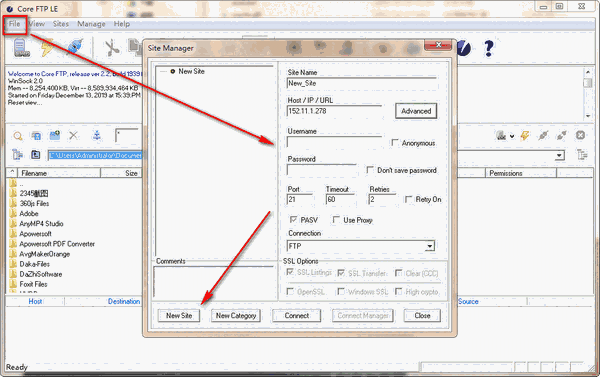Click the log pane scrollbar thumb

tap(587, 83)
